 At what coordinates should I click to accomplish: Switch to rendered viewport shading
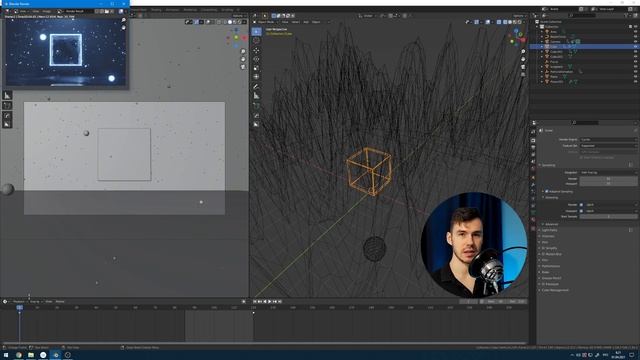pos(519,22)
